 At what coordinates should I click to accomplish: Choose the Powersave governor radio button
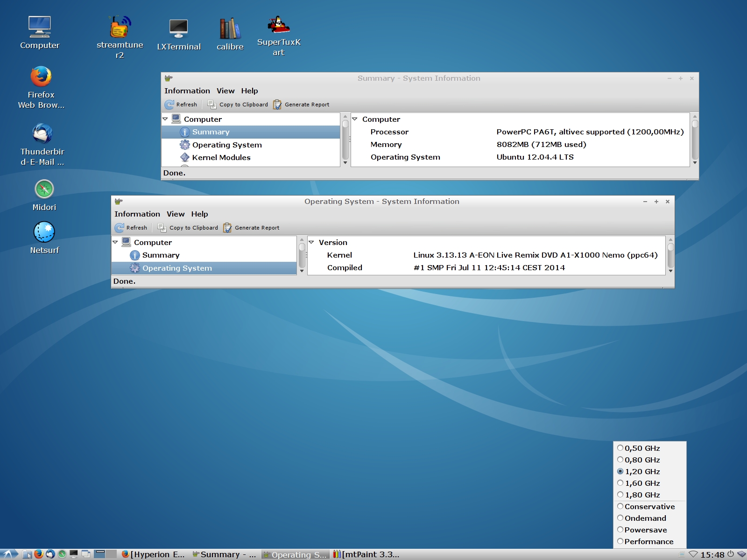click(620, 530)
